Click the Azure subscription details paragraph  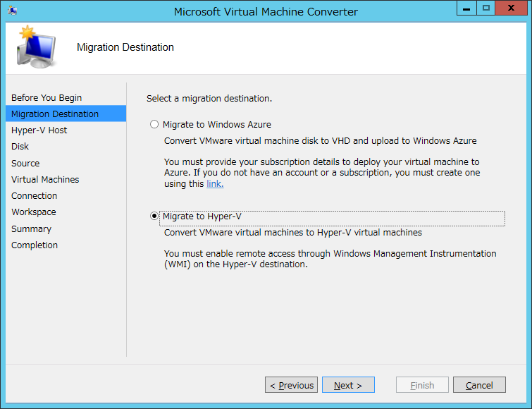[x=322, y=173]
